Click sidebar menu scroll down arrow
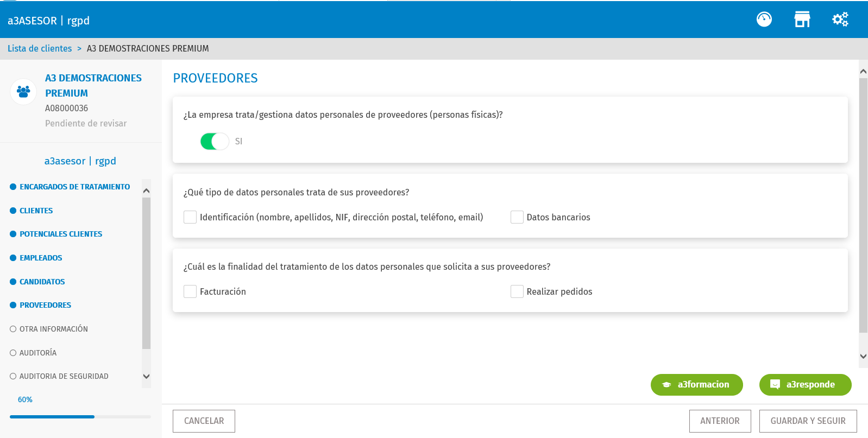 (146, 376)
